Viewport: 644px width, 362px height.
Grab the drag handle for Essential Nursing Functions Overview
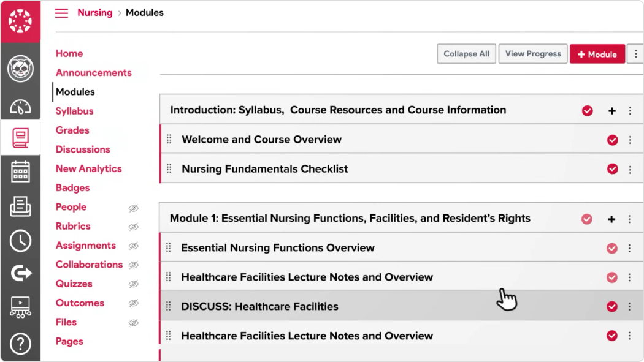[x=169, y=247]
